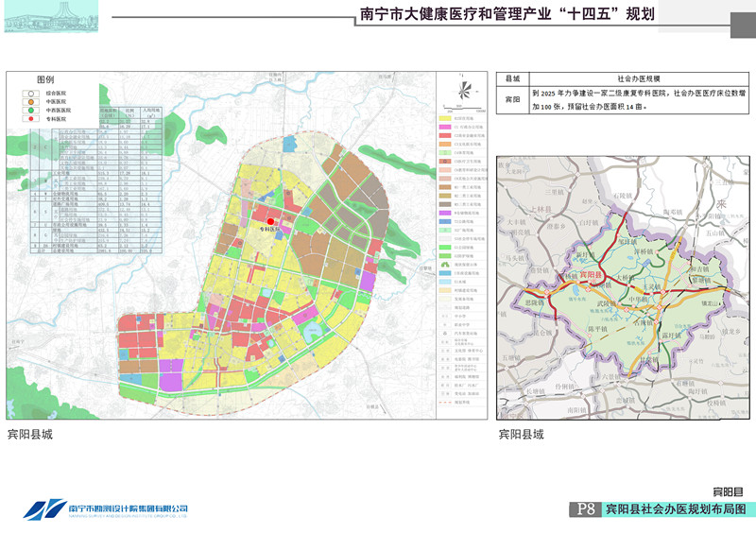The width and height of the screenshot is (756, 534).
Task: Click 陈平镇 on the county map
Action: (x=597, y=329)
